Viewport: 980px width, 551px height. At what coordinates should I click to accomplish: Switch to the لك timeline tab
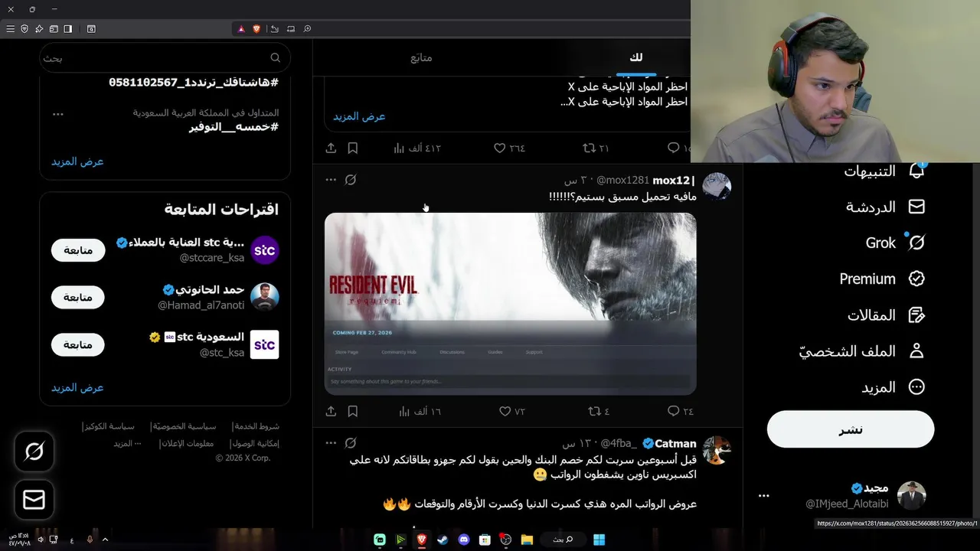(x=635, y=57)
